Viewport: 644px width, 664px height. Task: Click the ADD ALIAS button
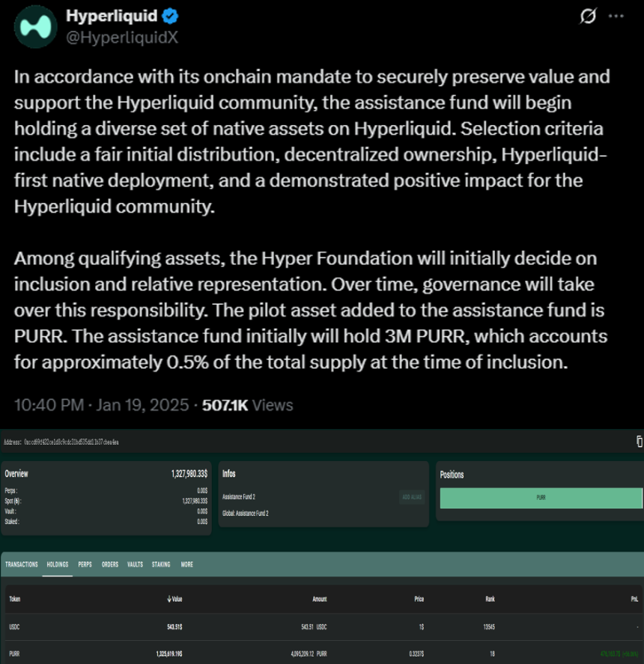pos(412,496)
